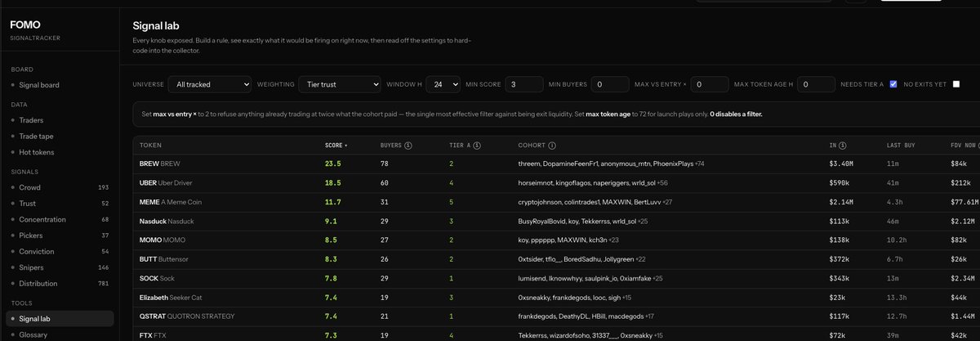Click the MIN SCORE input field
The image size is (980, 341).
[524, 83]
